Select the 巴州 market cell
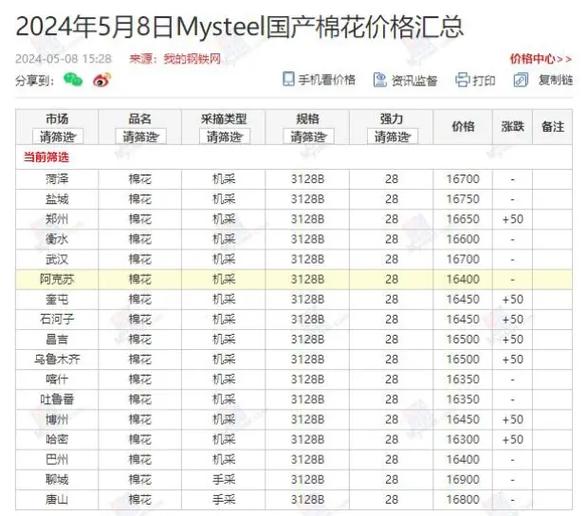The width and height of the screenshot is (588, 516). (57, 459)
